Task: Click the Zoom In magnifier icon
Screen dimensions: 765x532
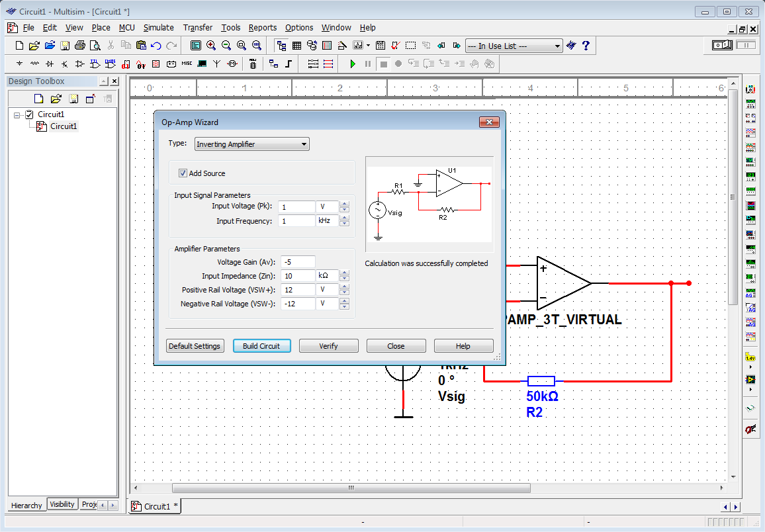Action: 210,46
